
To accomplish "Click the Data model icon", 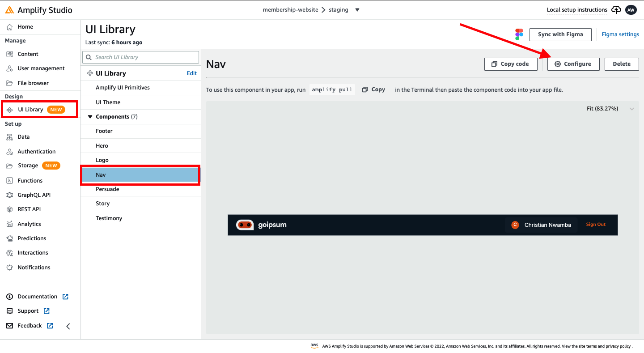I will (x=9, y=137).
